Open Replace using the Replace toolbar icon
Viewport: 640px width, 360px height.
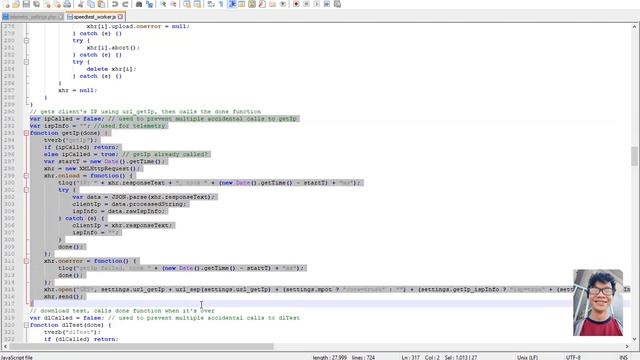click(x=149, y=4)
